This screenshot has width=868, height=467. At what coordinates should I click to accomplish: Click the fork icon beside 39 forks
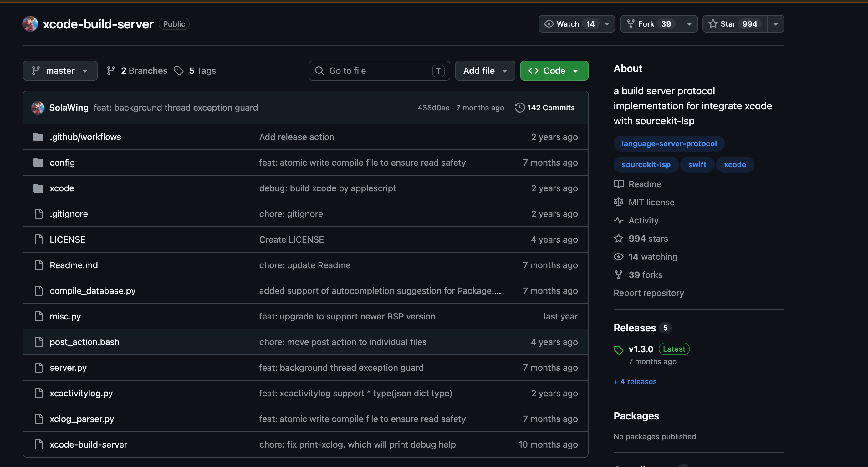tap(619, 275)
